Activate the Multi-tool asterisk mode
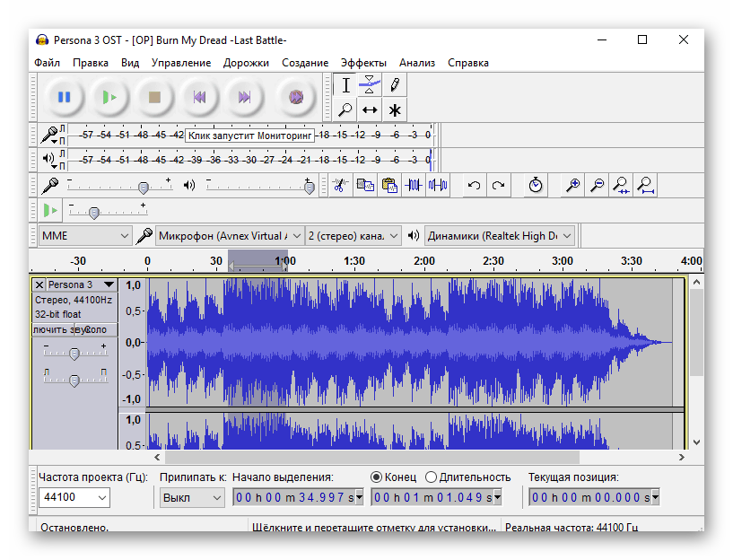 394,109
